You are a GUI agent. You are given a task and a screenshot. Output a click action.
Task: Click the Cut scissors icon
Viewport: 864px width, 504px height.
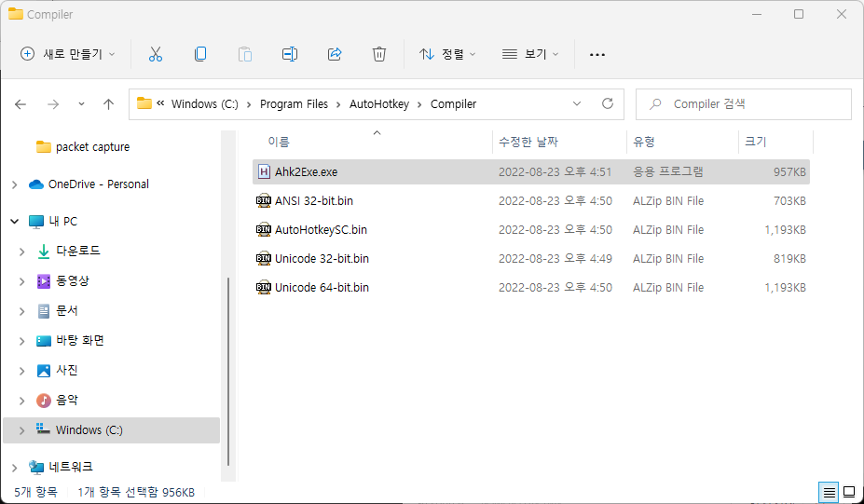pos(156,54)
